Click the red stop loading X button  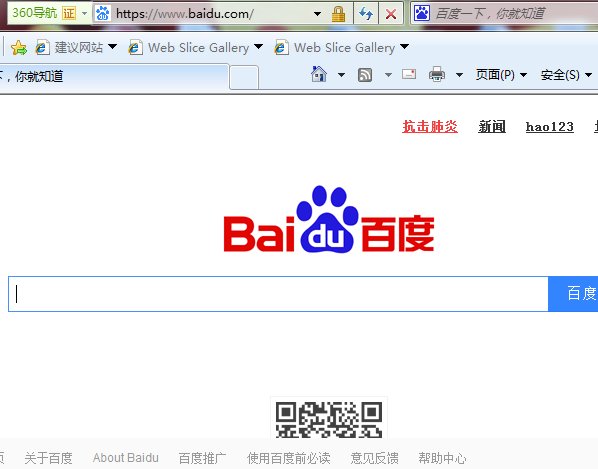click(391, 14)
